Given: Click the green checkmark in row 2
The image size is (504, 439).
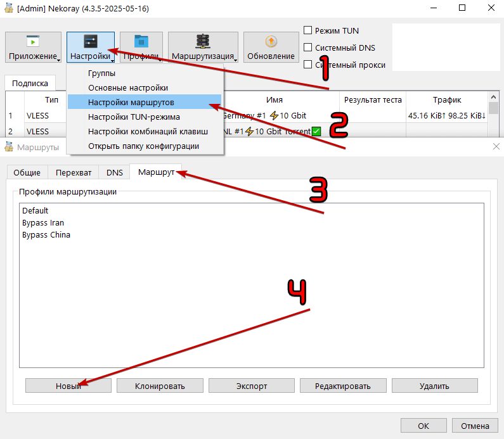Looking at the screenshot, I should pos(317,131).
